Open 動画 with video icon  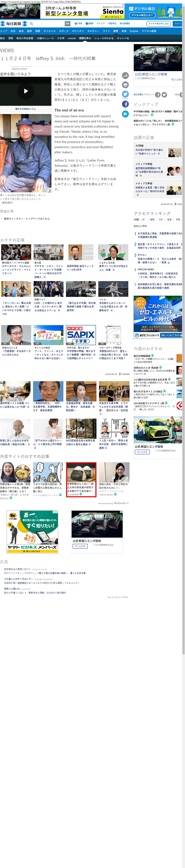point(89,24)
